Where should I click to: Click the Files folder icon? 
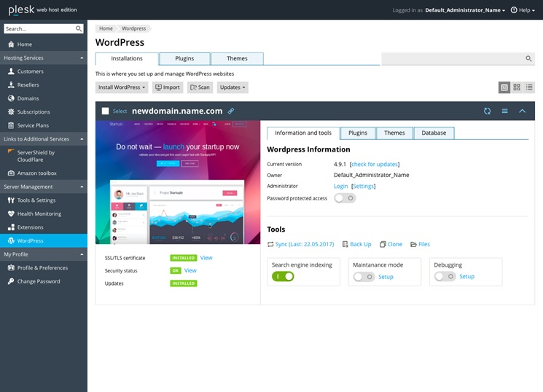[413, 245]
